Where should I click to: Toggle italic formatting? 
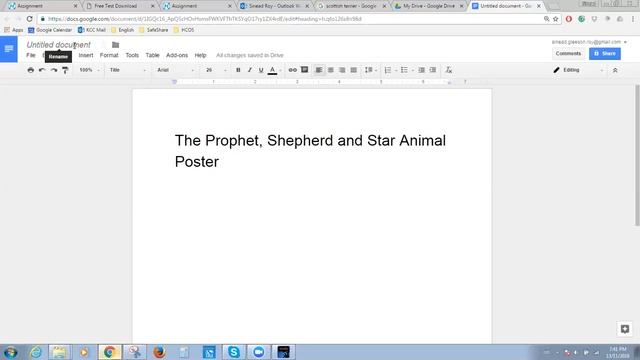[x=249, y=70]
